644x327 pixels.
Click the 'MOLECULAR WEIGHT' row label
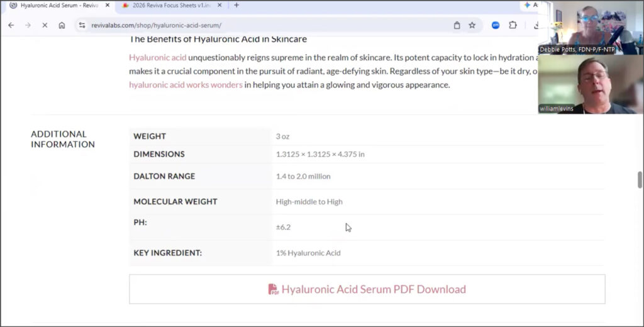(175, 202)
